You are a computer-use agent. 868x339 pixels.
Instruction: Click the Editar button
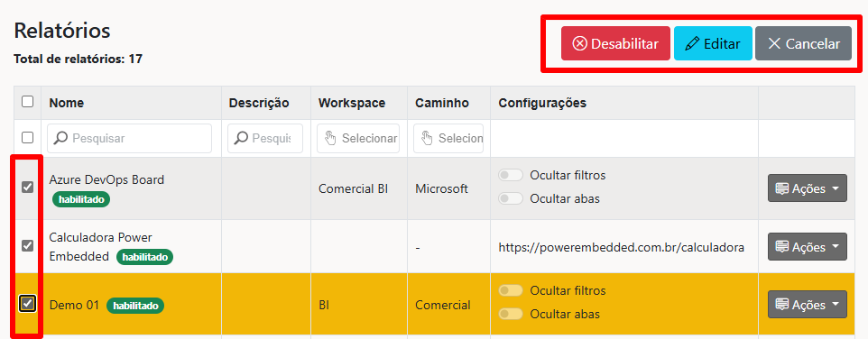coord(713,43)
